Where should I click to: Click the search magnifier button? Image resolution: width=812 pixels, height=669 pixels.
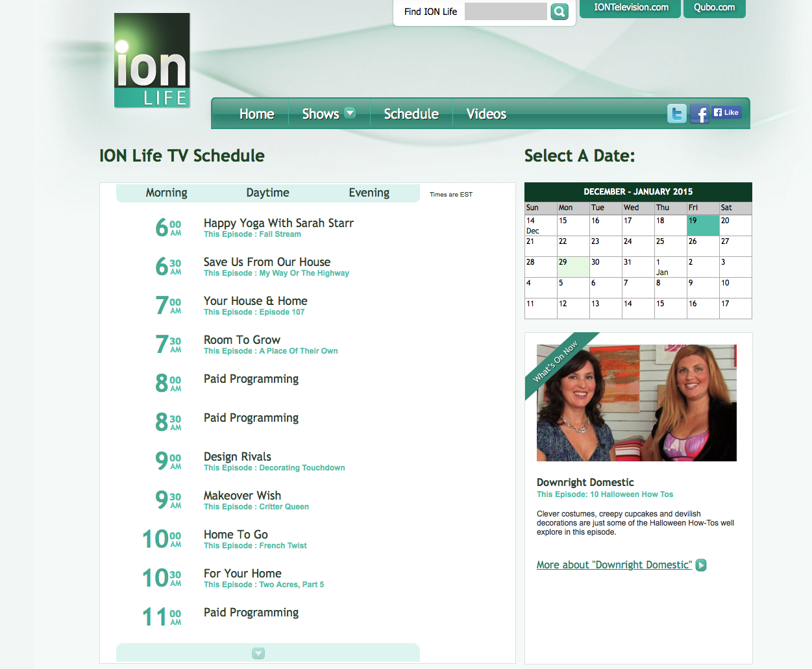pyautogui.click(x=560, y=12)
